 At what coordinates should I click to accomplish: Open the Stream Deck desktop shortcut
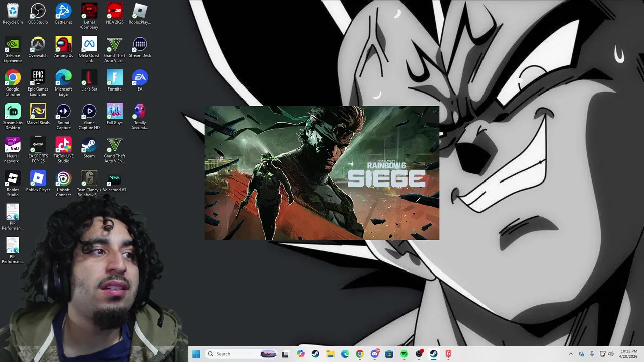point(140,47)
